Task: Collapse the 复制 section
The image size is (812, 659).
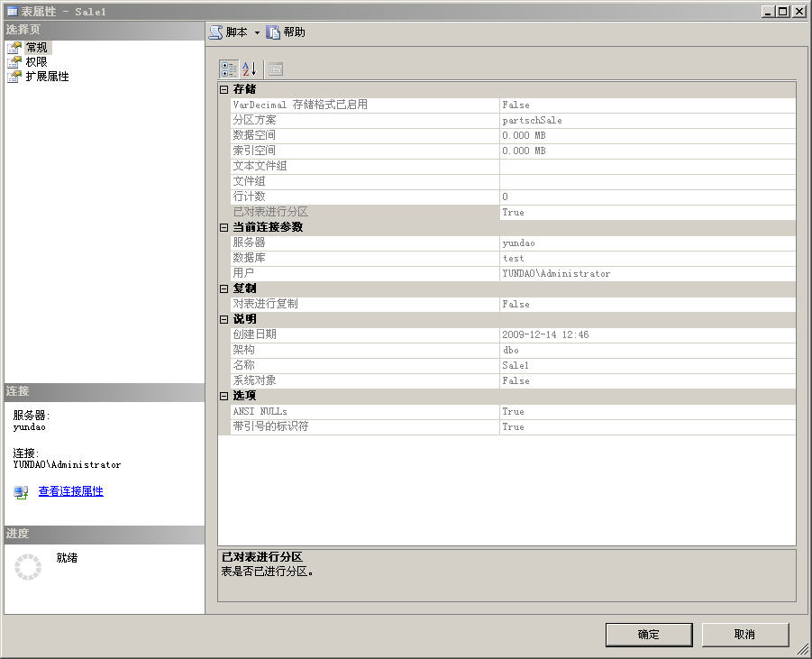Action: coord(224,288)
